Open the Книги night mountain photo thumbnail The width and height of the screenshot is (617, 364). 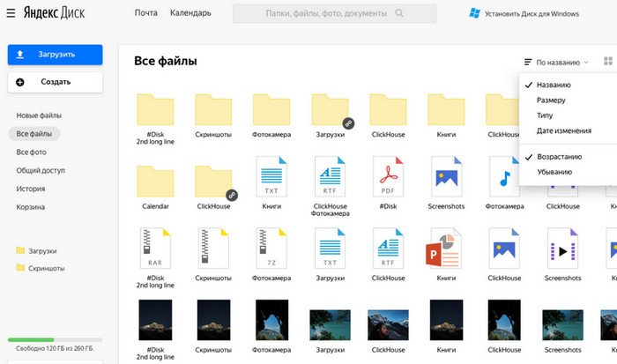pyautogui.click(x=446, y=320)
